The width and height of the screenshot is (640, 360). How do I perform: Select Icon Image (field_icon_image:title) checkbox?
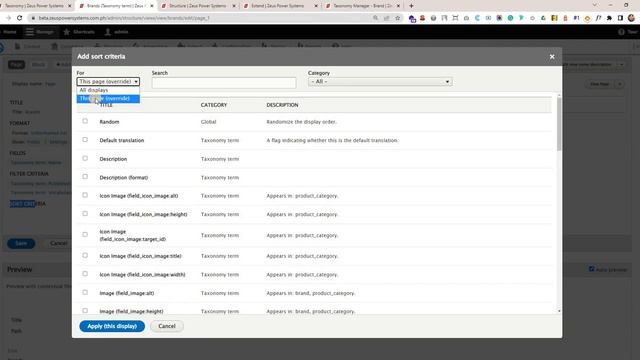(x=85, y=256)
